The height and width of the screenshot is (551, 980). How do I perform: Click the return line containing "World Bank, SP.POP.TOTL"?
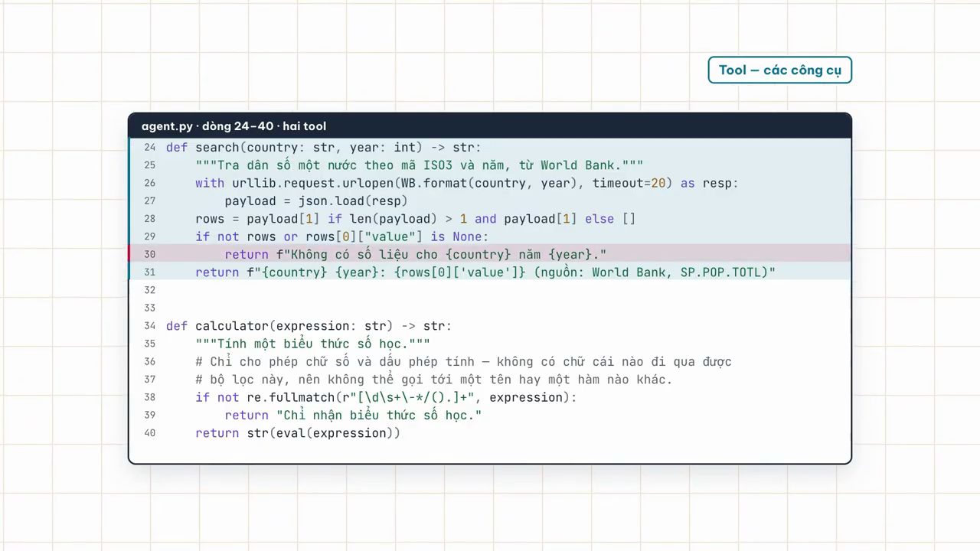[x=485, y=272]
